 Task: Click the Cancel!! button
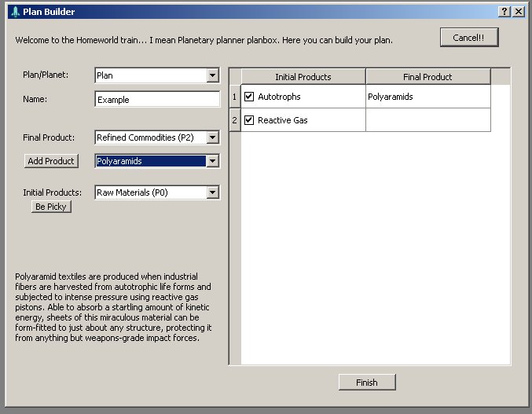469,37
